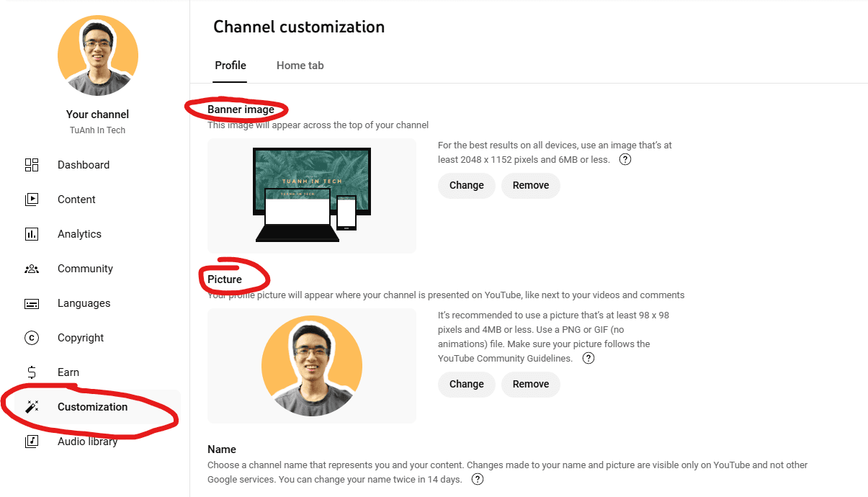Open the Earn monetization icon

pyautogui.click(x=32, y=372)
